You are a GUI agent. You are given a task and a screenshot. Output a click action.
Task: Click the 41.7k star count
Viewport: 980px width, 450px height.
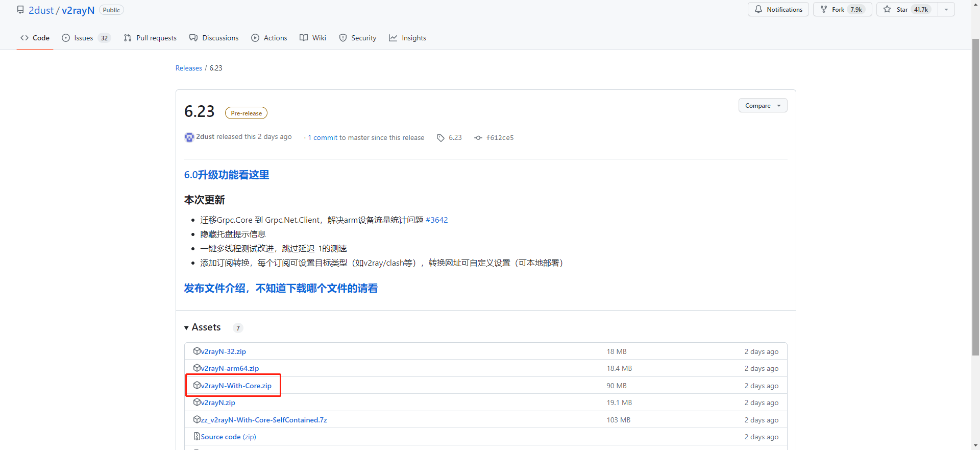[921, 9]
